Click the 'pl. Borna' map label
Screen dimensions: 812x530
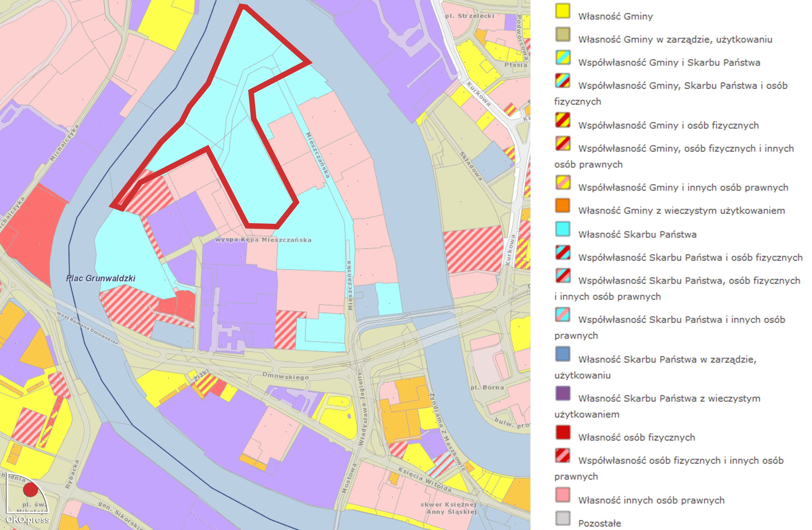click(x=487, y=387)
